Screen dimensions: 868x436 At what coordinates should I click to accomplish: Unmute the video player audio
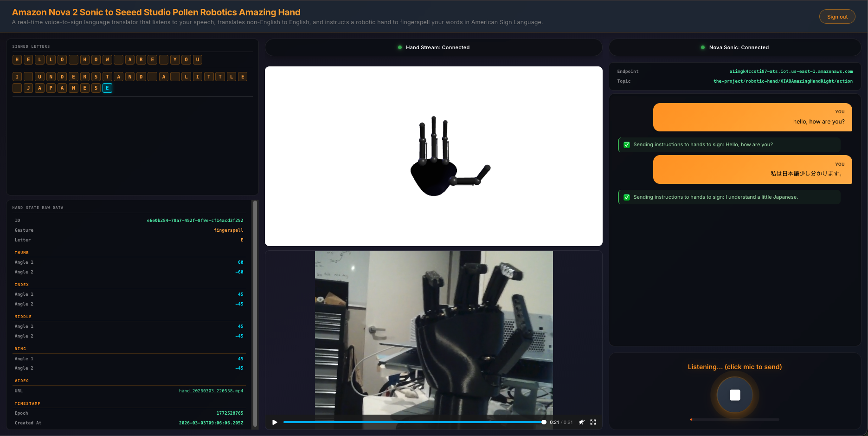582,422
